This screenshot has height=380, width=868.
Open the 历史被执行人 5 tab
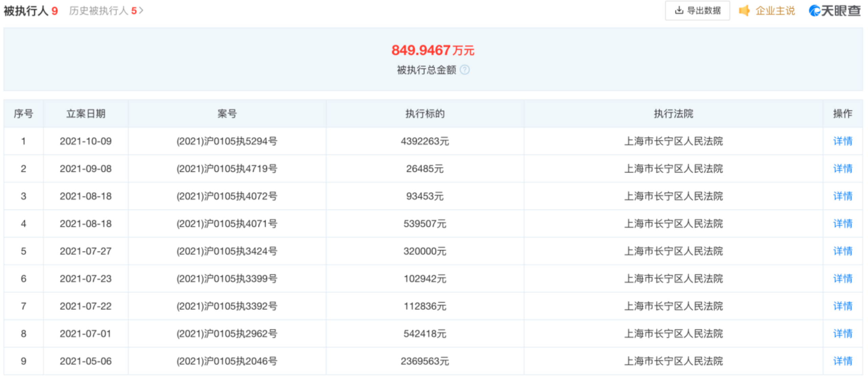[102, 11]
